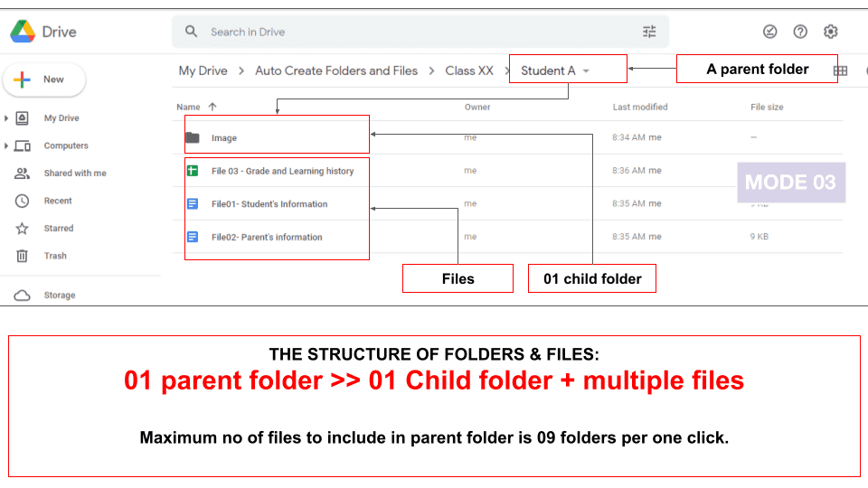The height and width of the screenshot is (488, 868).
Task: Expand the Computers tree arrow
Action: pyautogui.click(x=7, y=145)
